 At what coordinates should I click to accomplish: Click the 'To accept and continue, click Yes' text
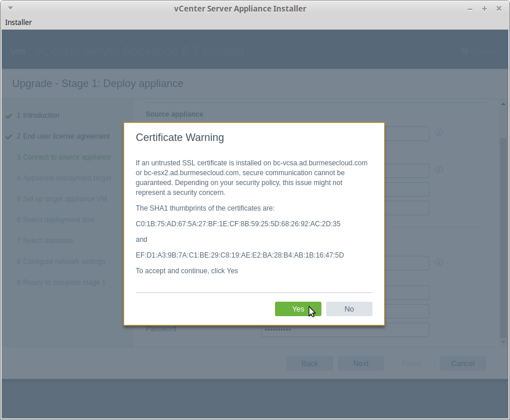click(187, 271)
